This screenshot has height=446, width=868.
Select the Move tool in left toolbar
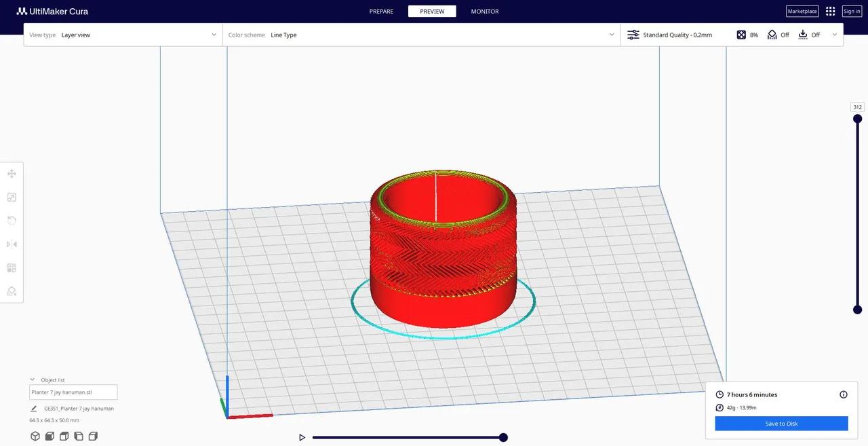(x=12, y=174)
